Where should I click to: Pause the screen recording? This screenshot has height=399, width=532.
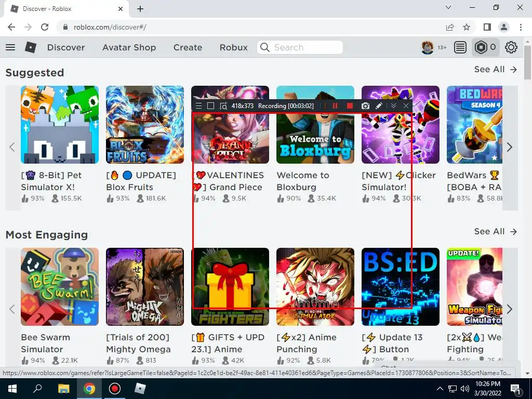click(x=335, y=106)
